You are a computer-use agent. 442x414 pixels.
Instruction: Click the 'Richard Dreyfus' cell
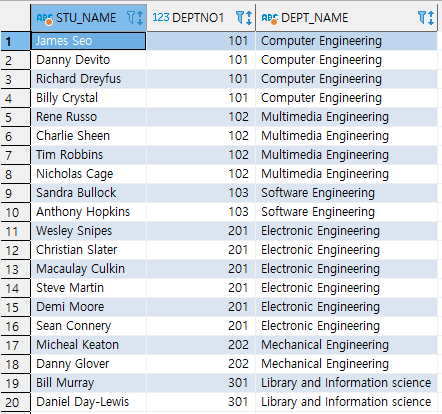pyautogui.click(x=88, y=79)
